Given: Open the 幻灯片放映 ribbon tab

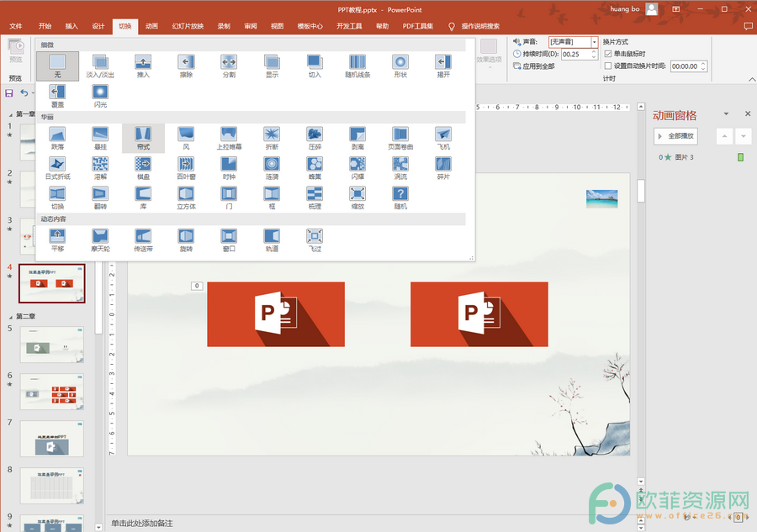Looking at the screenshot, I should tap(188, 26).
